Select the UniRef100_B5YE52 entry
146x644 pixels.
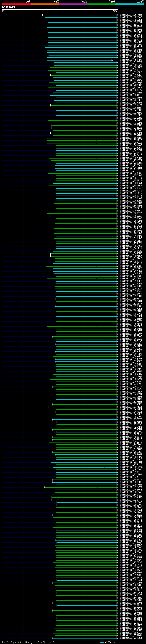131,608
